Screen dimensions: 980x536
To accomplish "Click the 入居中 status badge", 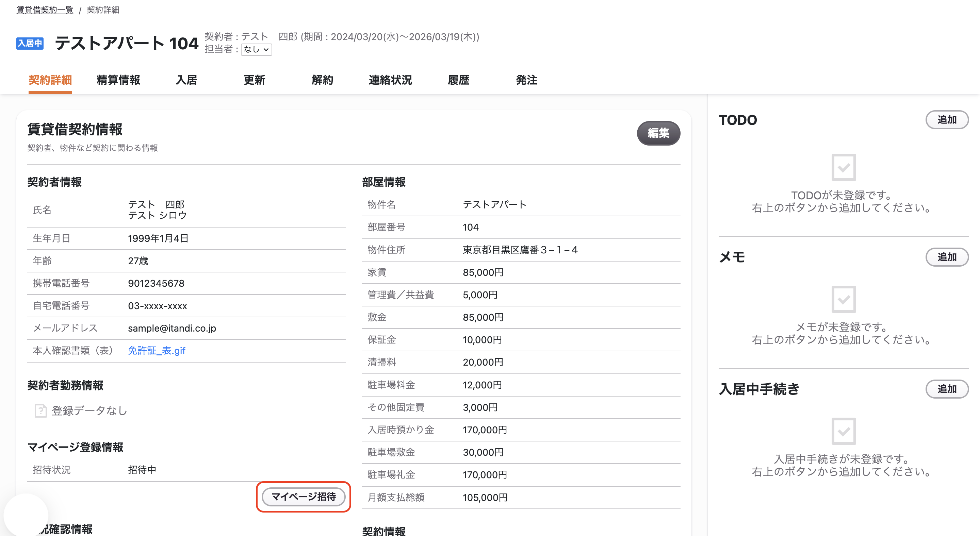I will point(30,43).
